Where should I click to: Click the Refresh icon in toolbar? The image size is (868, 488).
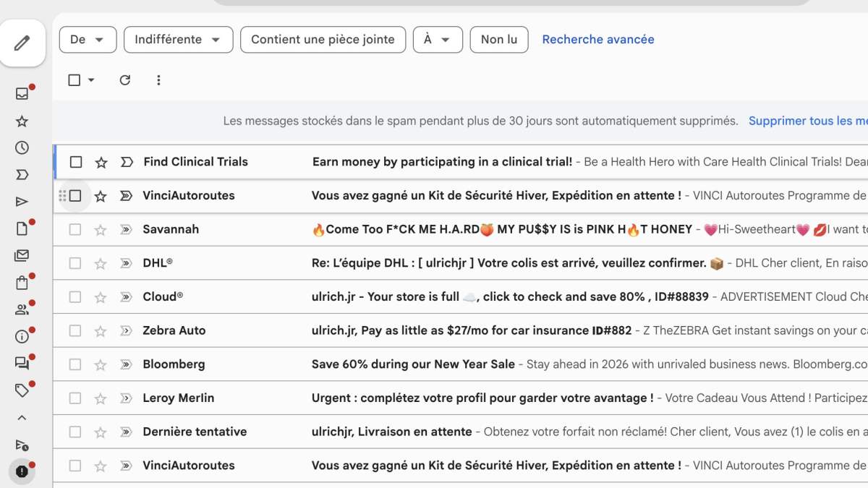click(x=124, y=80)
